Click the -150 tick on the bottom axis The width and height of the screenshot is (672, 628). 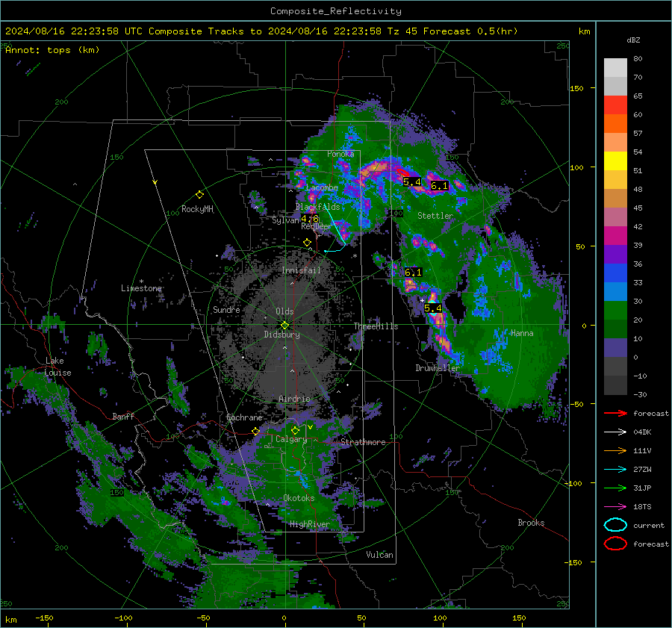click(x=44, y=618)
